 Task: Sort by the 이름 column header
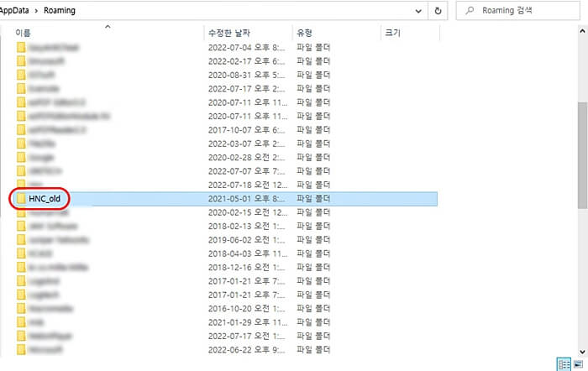point(23,33)
